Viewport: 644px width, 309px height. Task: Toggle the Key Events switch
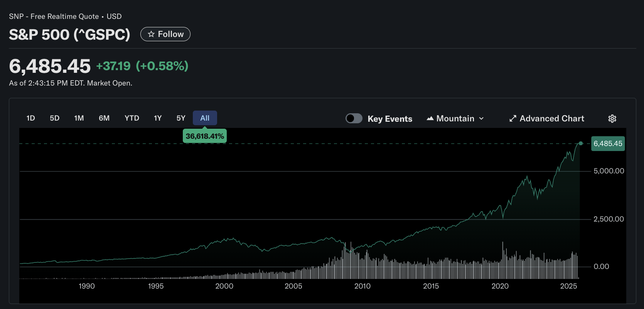(354, 119)
